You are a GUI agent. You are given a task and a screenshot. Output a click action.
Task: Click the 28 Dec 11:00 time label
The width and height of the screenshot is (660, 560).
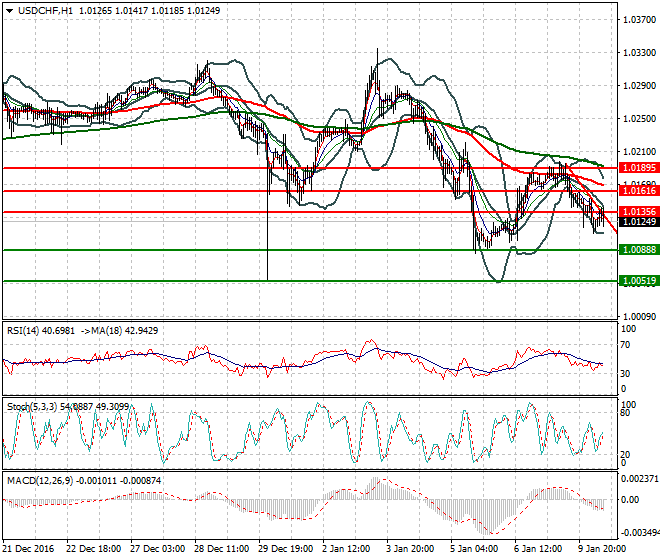221,549
